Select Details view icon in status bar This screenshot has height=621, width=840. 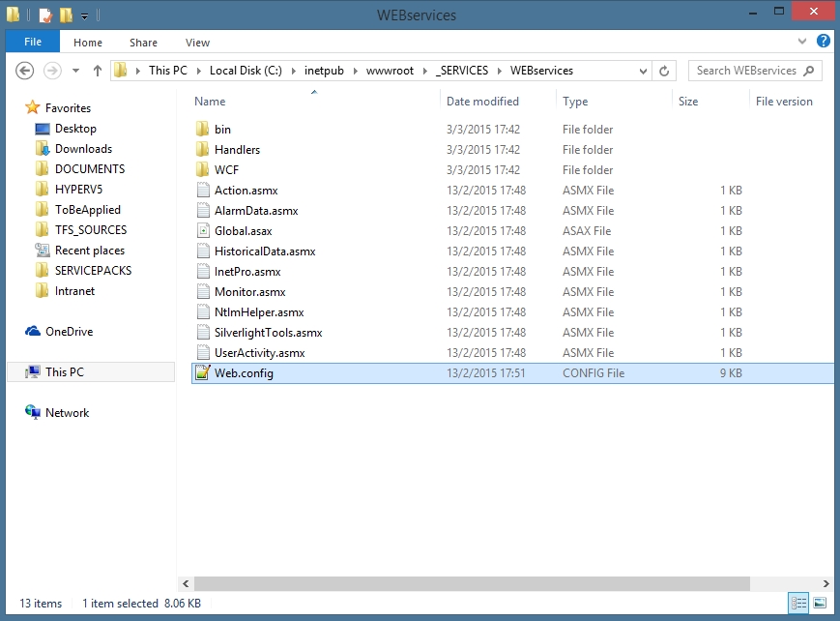pyautogui.click(x=798, y=603)
